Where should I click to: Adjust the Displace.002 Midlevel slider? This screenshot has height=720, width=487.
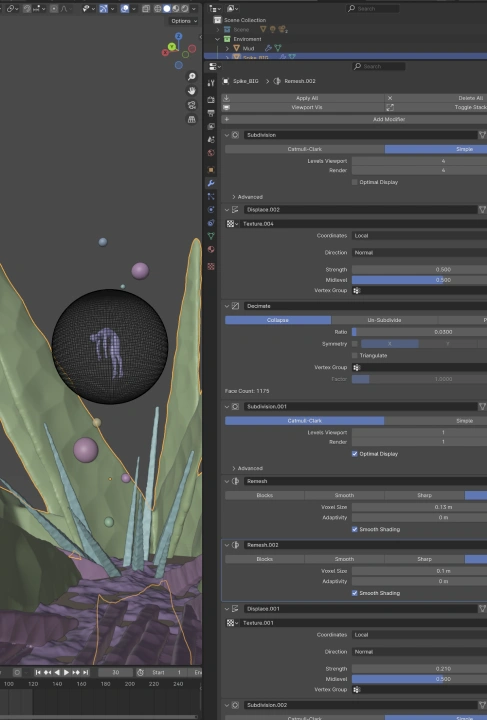[x=419, y=280]
